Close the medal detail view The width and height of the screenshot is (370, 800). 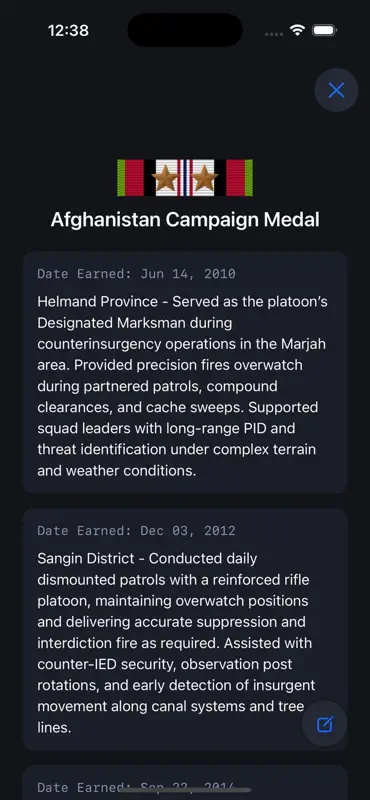(336, 90)
